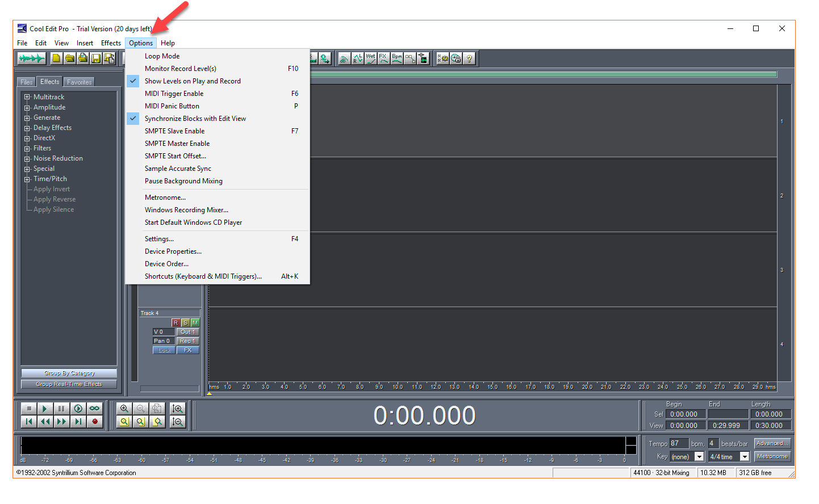Click the New Session toolbar icon

[56, 58]
